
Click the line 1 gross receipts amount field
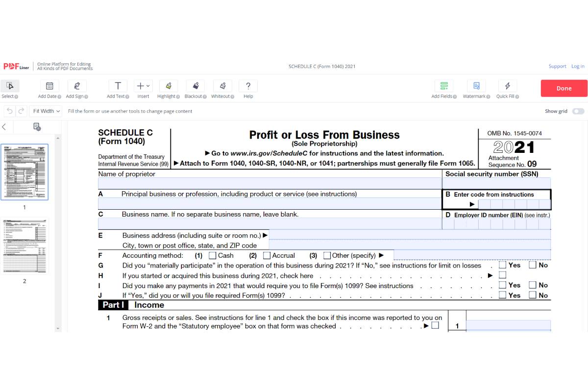(508, 325)
